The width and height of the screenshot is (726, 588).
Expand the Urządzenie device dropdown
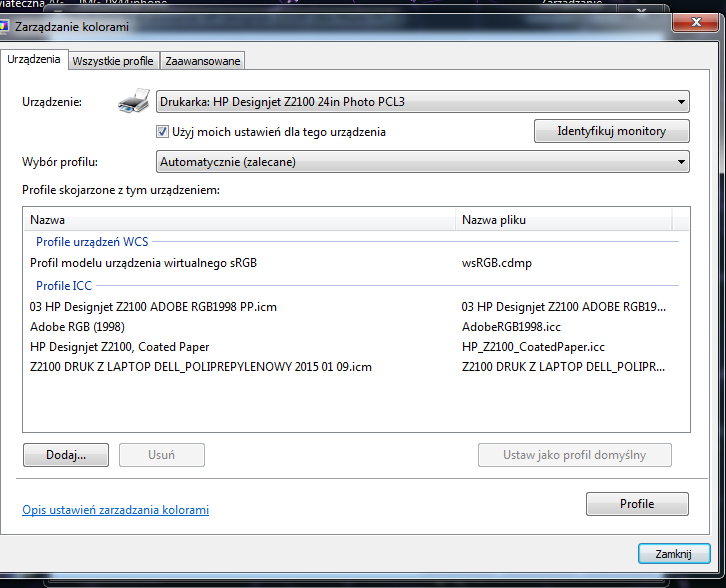pyautogui.click(x=423, y=101)
